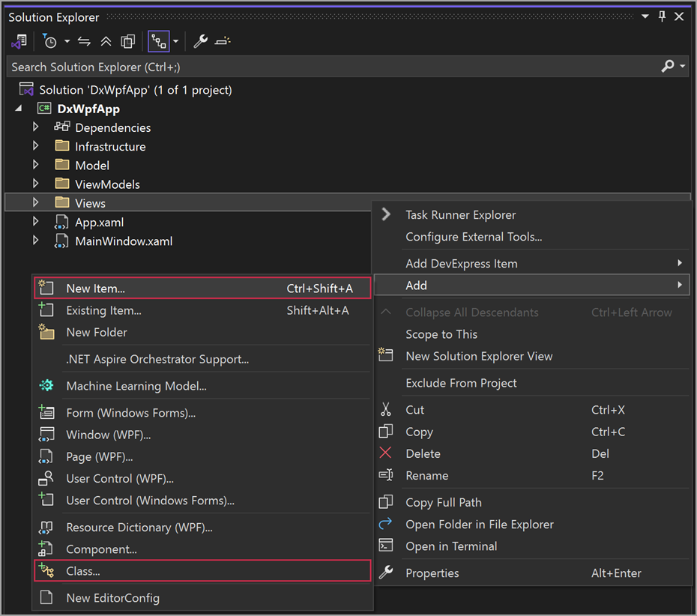Expand the ViewModels folder

[x=36, y=184]
